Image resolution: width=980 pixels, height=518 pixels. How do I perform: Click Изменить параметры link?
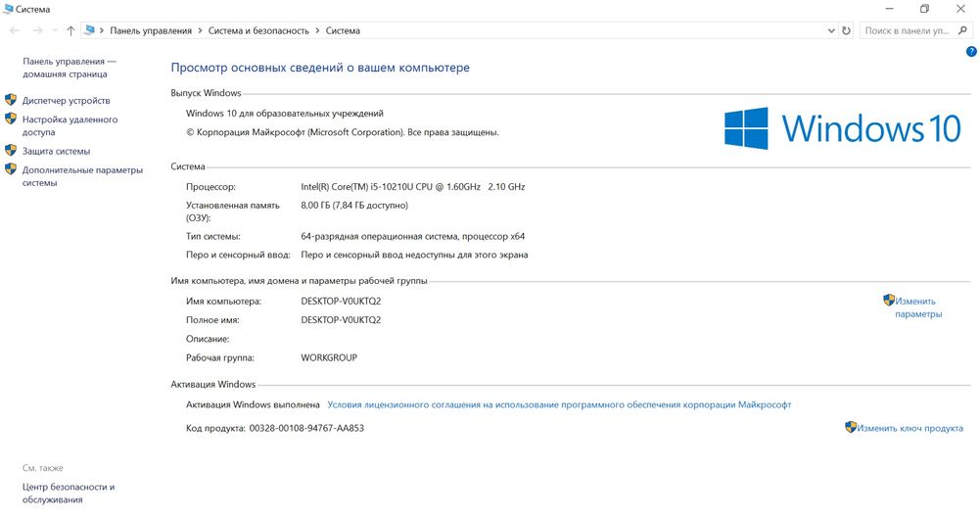(918, 307)
